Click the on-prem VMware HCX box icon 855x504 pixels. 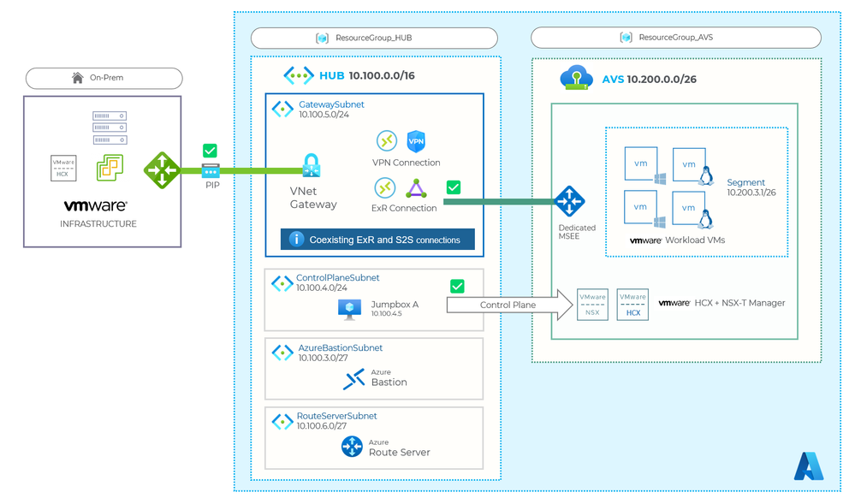coord(63,168)
